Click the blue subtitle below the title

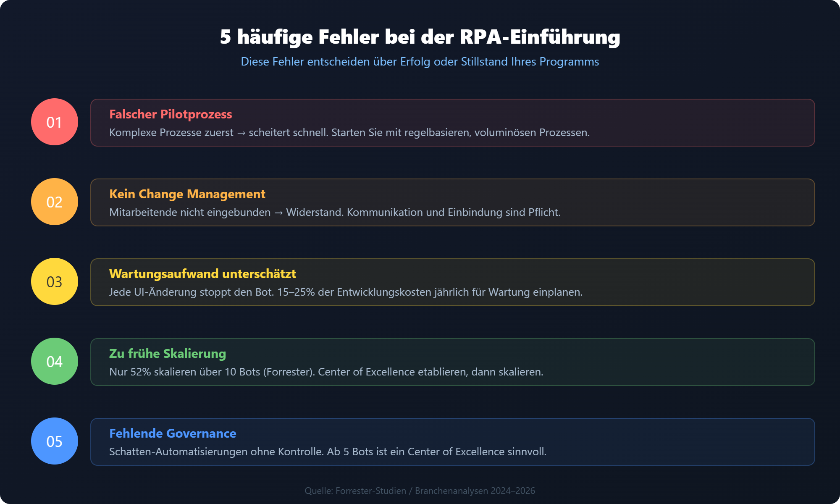pyautogui.click(x=420, y=62)
